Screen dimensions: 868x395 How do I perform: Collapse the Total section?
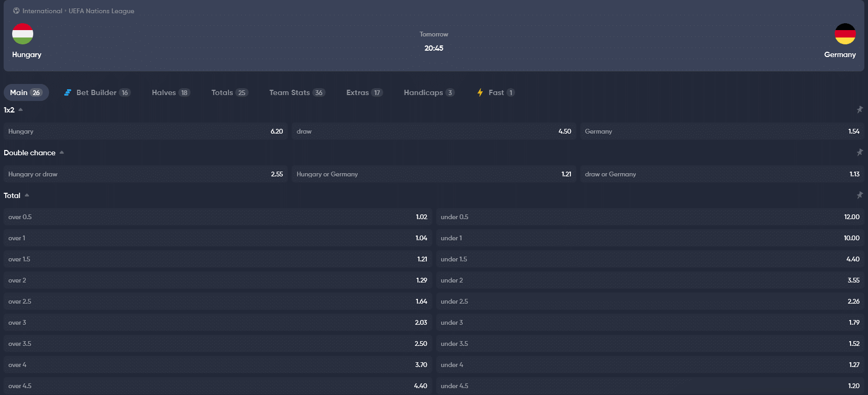coord(27,195)
